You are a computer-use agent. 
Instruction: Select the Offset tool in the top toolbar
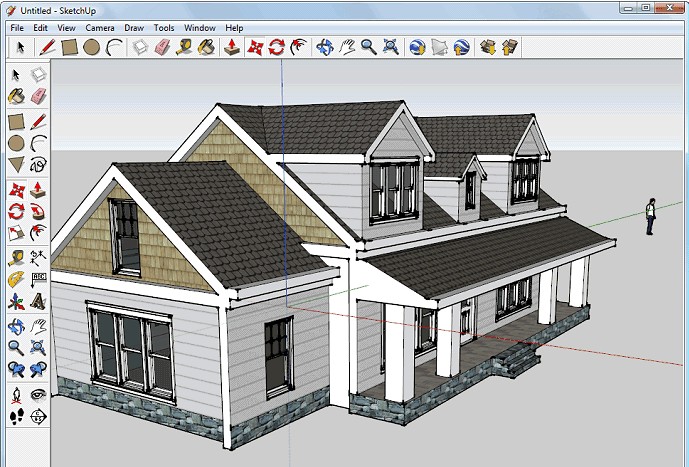pyautogui.click(x=299, y=47)
